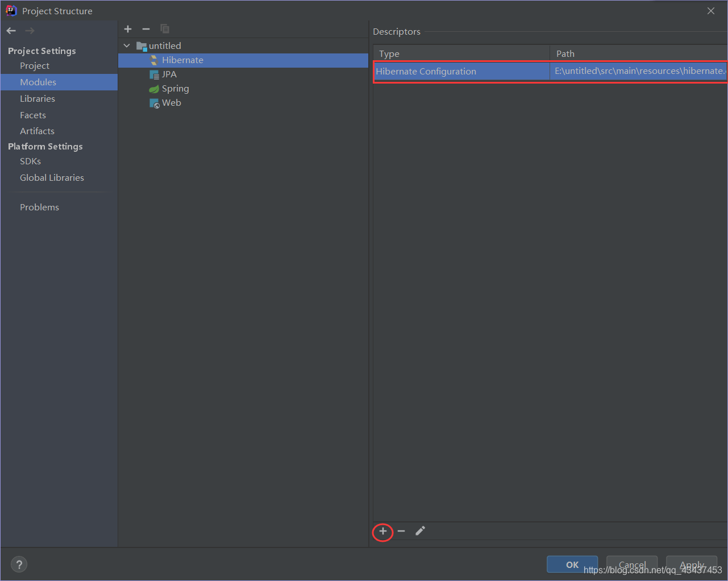This screenshot has width=728, height=581.
Task: Click the Apply button
Action: [x=692, y=565]
